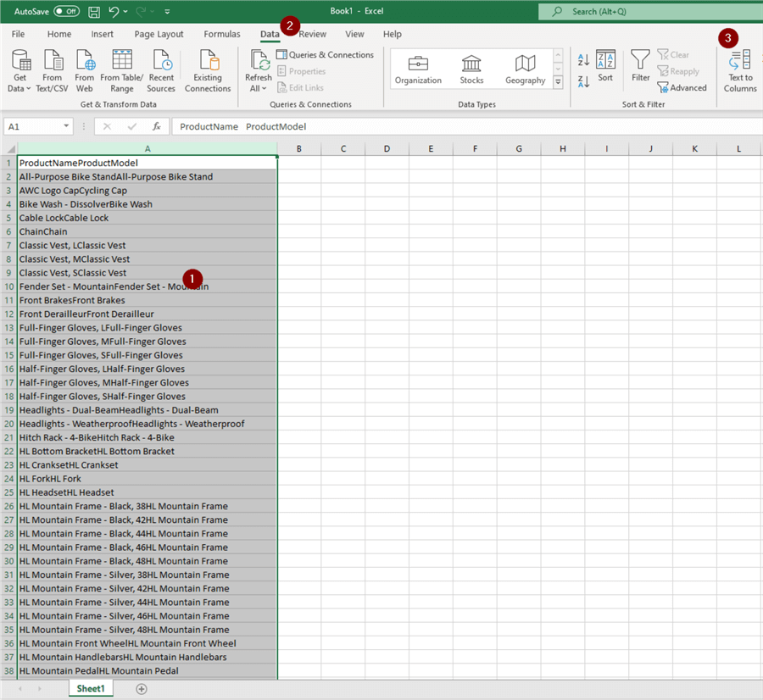Open the Name Box dropdown arrow
The height and width of the screenshot is (700, 763).
66,126
